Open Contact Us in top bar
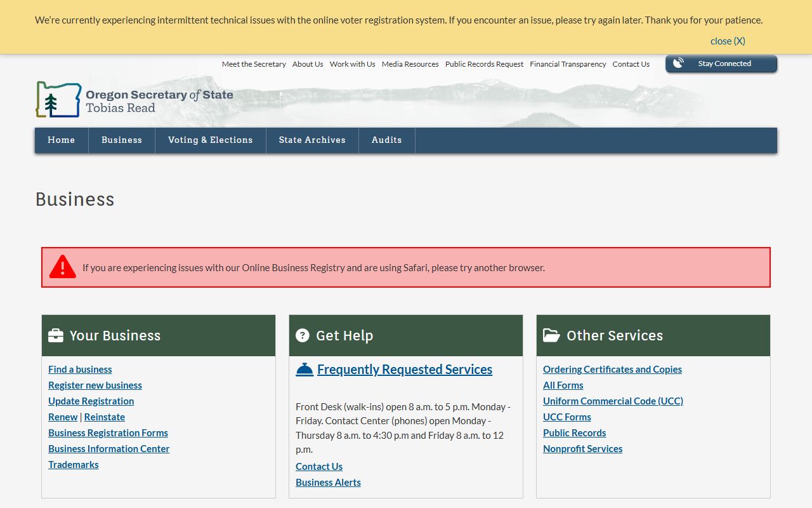 coord(631,64)
